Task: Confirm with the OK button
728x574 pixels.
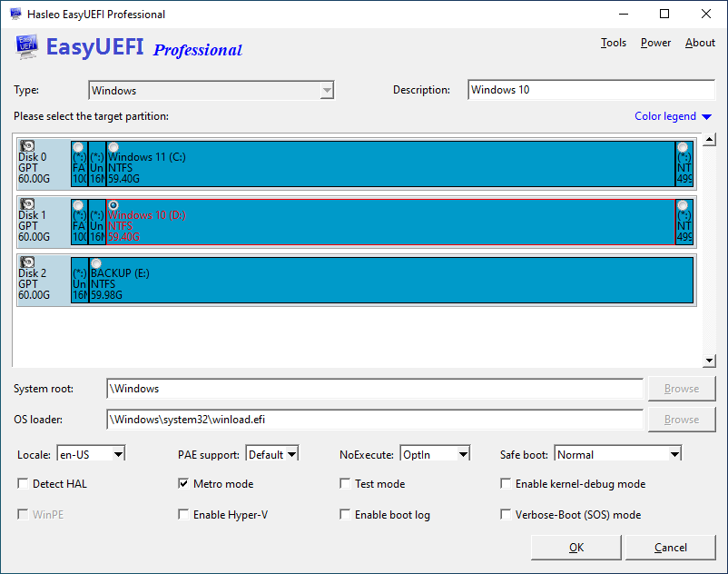Action: tap(576, 548)
